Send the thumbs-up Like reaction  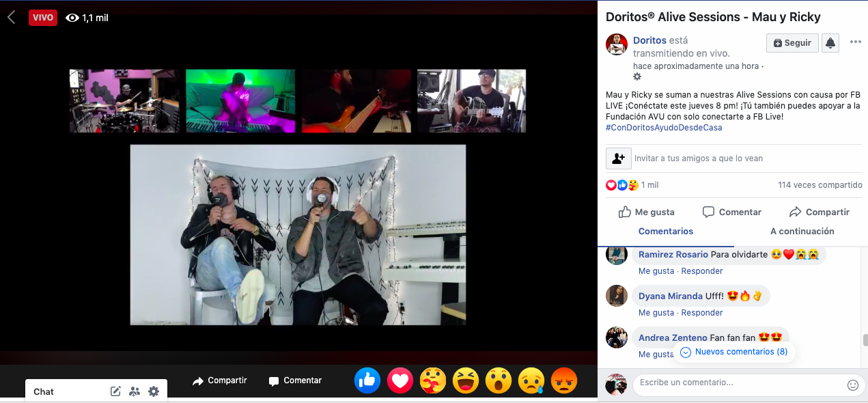pyautogui.click(x=367, y=380)
